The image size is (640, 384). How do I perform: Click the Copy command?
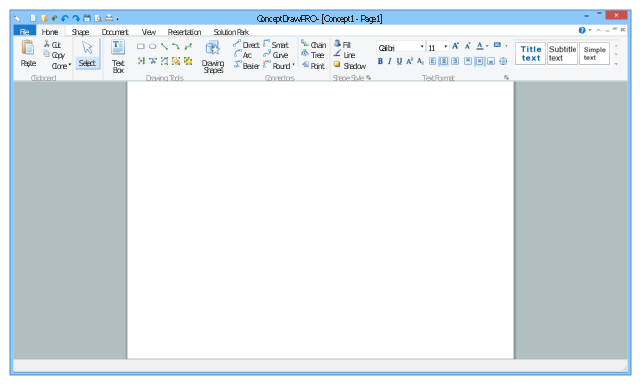coord(54,55)
